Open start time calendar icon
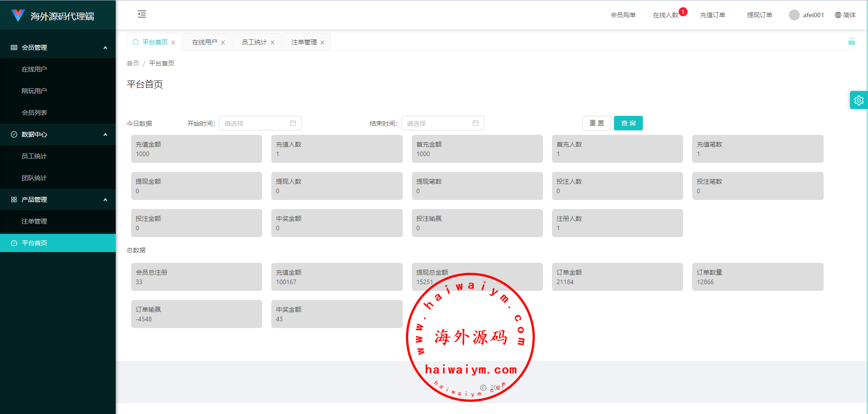The width and height of the screenshot is (868, 414). [x=293, y=123]
